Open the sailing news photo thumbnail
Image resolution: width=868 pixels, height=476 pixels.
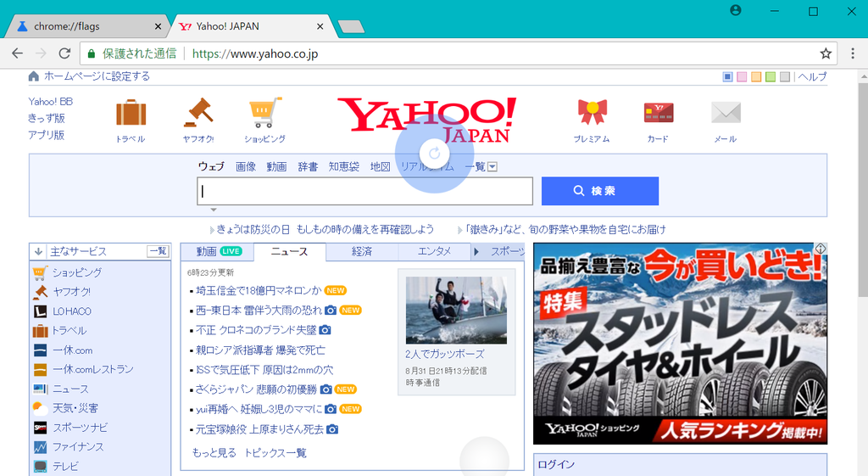[x=456, y=311]
